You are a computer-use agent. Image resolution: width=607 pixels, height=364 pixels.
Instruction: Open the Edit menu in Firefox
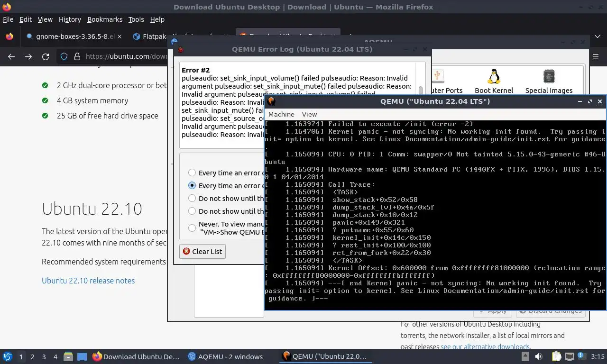[x=26, y=19]
